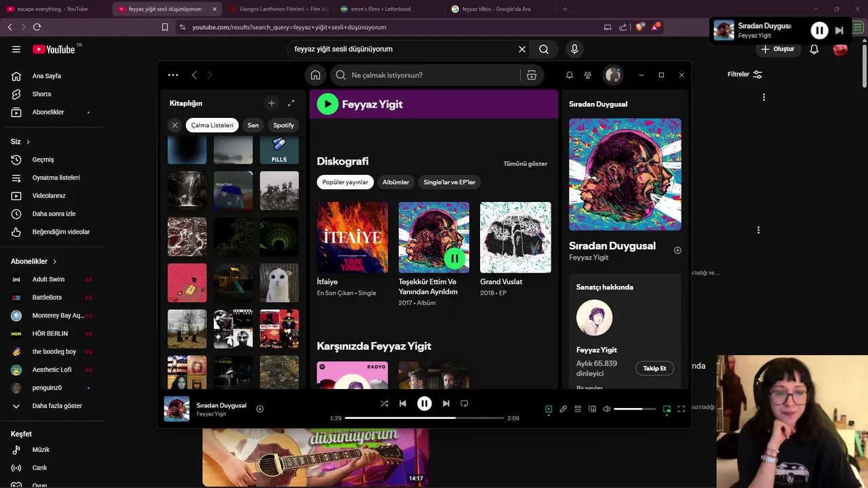Switch to Single'lar ve EP'ler tab
Viewport: 868px width, 488px height.
click(x=450, y=182)
